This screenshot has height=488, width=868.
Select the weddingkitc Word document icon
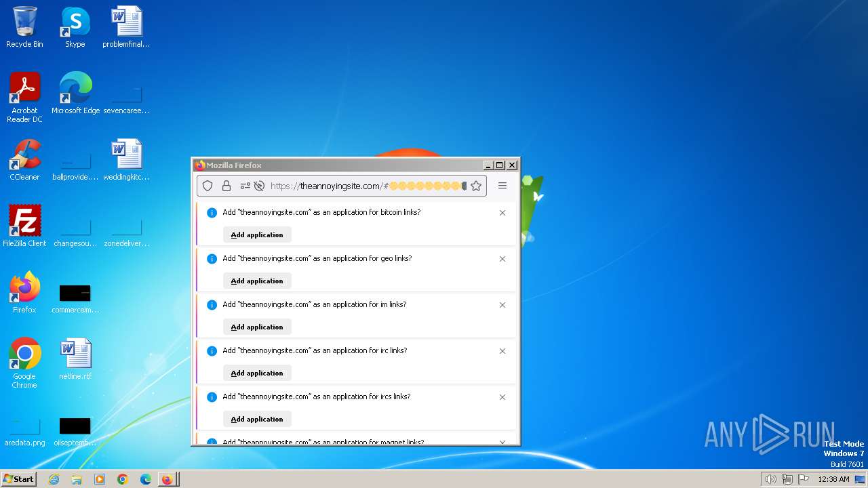[x=126, y=160]
